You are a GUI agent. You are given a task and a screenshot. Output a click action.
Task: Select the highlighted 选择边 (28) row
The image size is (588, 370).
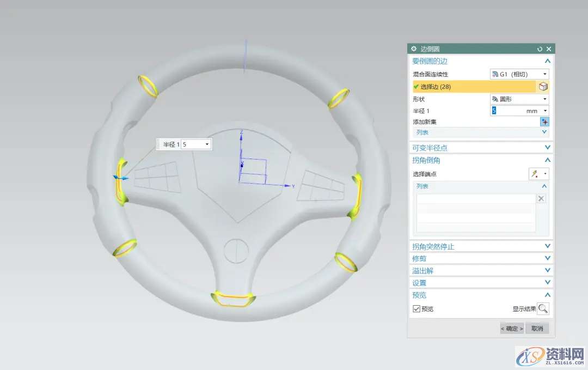pyautogui.click(x=474, y=87)
